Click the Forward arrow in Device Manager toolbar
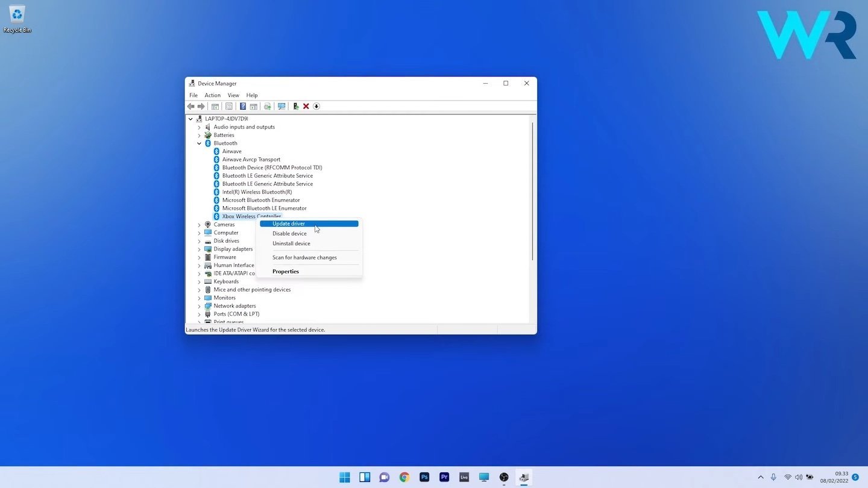Screen dimensions: 868x488 tap(201, 106)
